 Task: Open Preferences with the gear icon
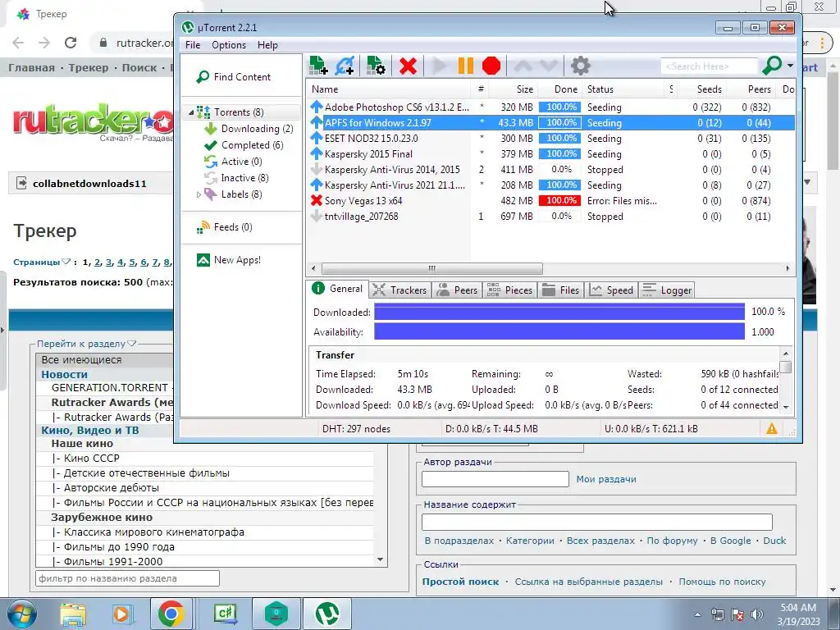580,66
